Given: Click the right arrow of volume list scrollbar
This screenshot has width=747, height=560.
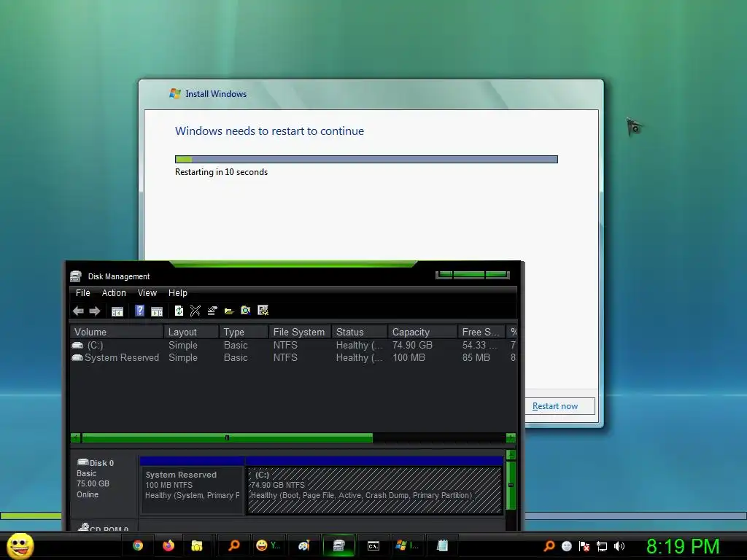Looking at the screenshot, I should [511, 437].
